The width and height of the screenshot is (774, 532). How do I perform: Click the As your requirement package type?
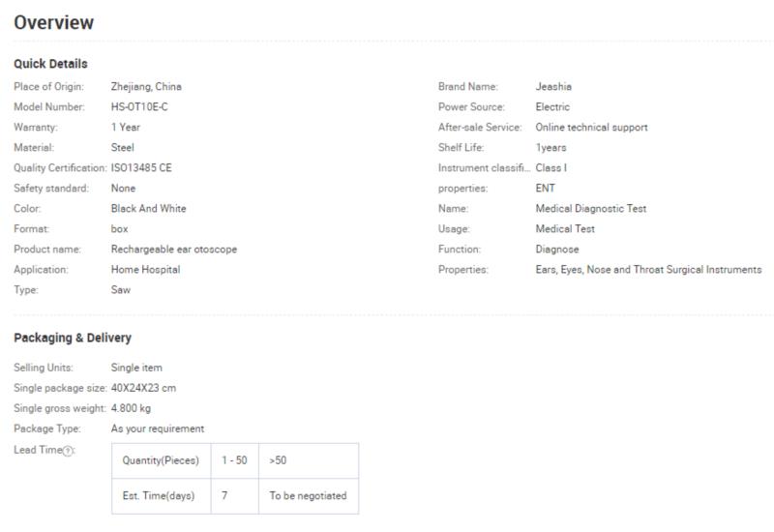pyautogui.click(x=158, y=429)
